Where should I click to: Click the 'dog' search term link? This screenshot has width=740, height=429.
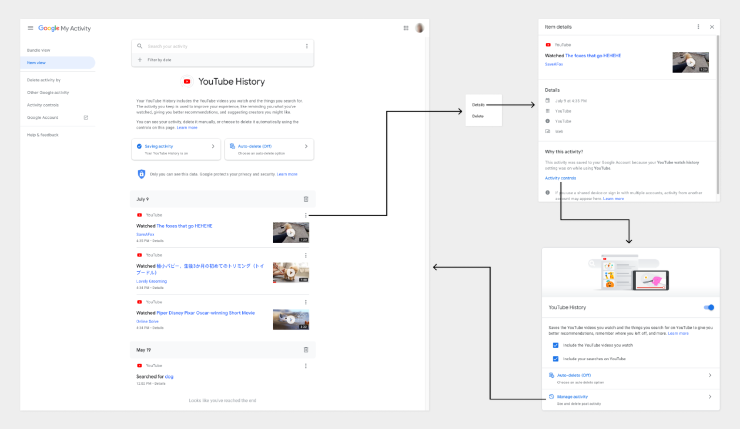[x=169, y=377]
